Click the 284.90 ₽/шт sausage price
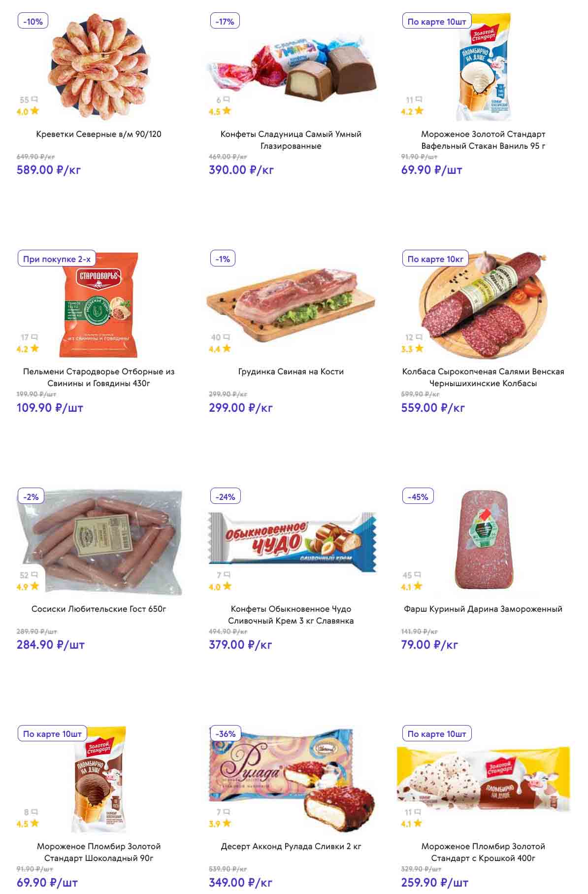The width and height of the screenshot is (588, 894). coord(51,644)
